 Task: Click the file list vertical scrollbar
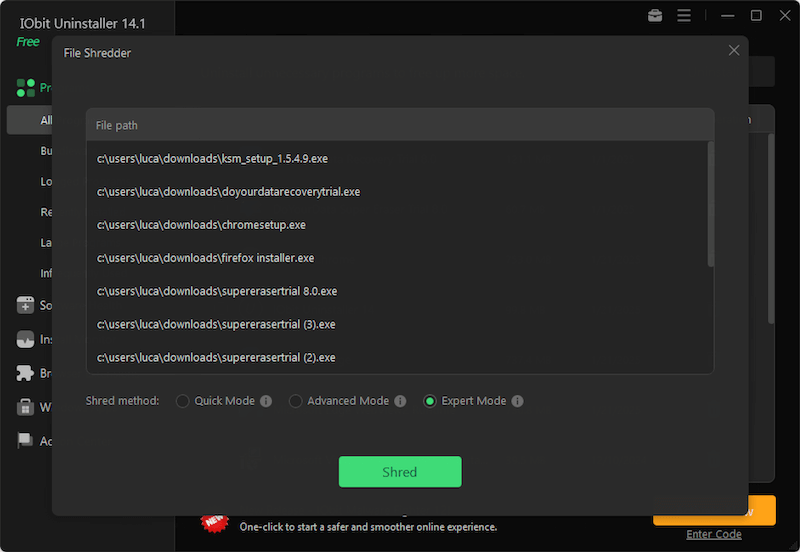pos(710,204)
